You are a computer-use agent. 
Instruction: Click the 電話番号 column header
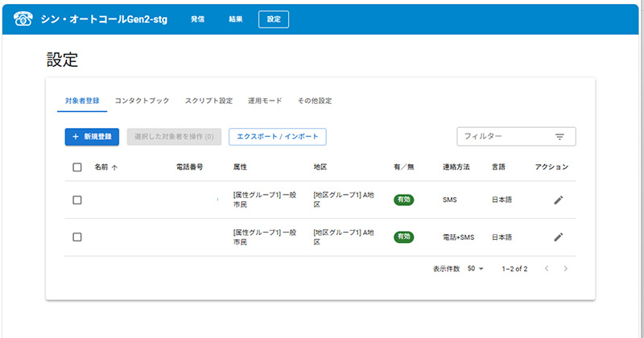(x=190, y=167)
